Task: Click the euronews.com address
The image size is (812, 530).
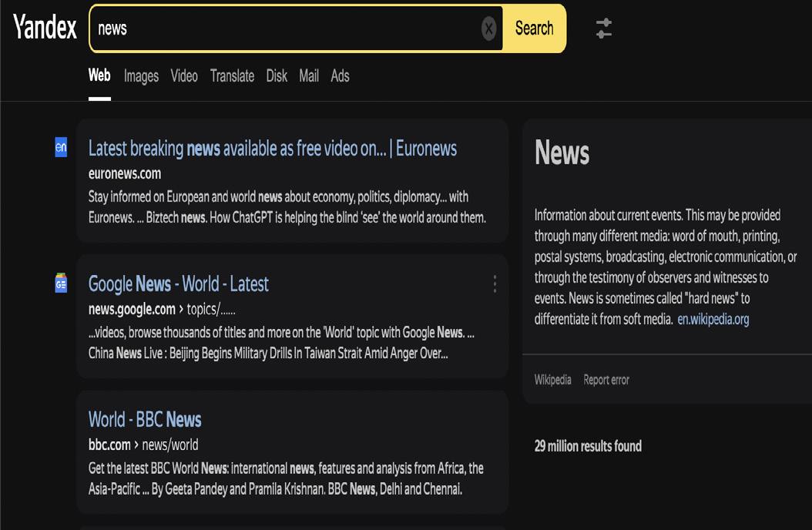Action: 125,173
